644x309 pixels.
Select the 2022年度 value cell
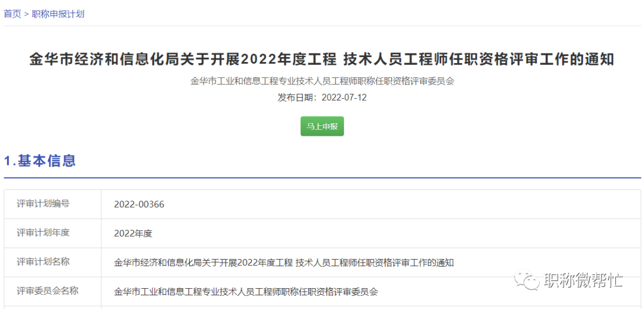(x=371, y=233)
